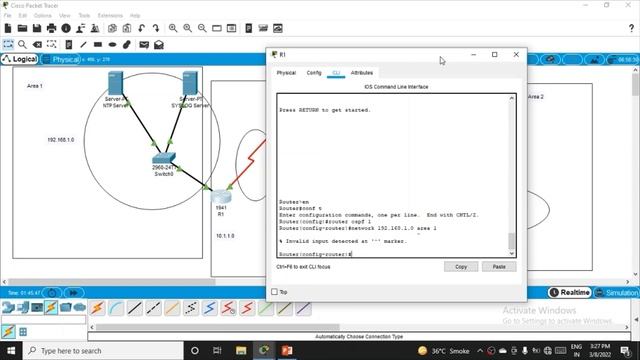The image size is (640, 360).
Task: Choose the Draw Ellipse tool
Action: 112,44
